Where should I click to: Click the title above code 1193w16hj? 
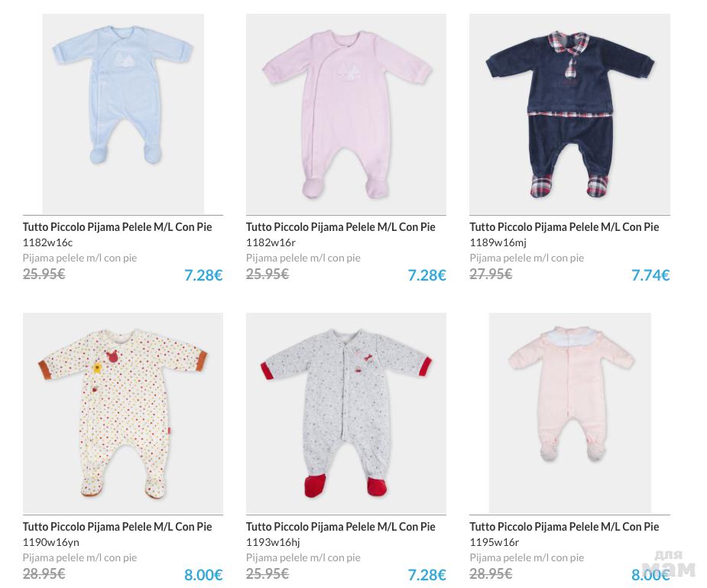pyautogui.click(x=340, y=527)
